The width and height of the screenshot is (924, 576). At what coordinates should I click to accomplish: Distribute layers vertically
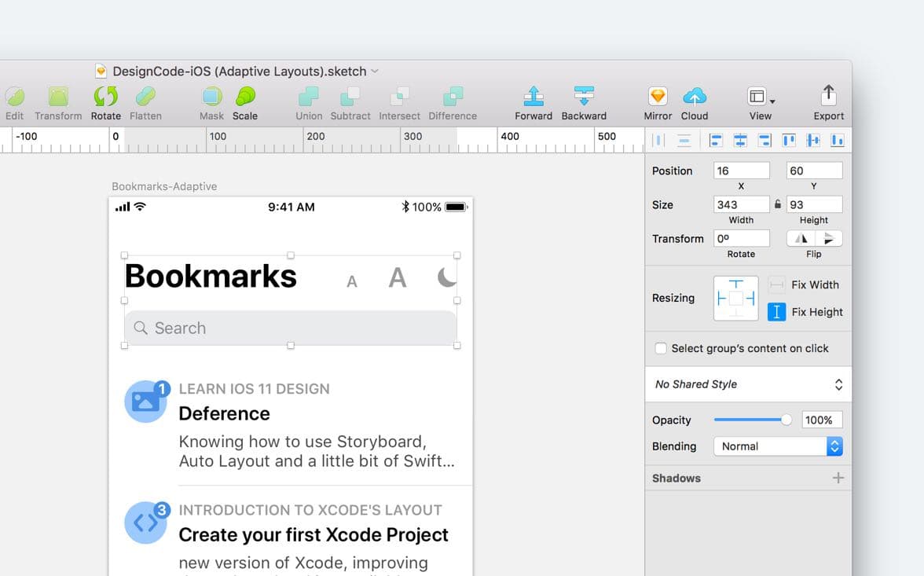[x=684, y=141]
